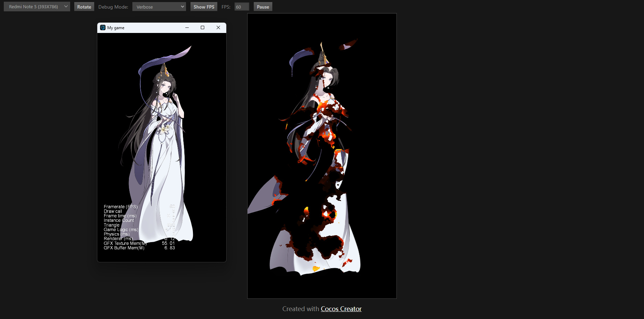Expand the Verbose debug mode dropdown
The height and width of the screenshot is (319, 644).
[159, 7]
